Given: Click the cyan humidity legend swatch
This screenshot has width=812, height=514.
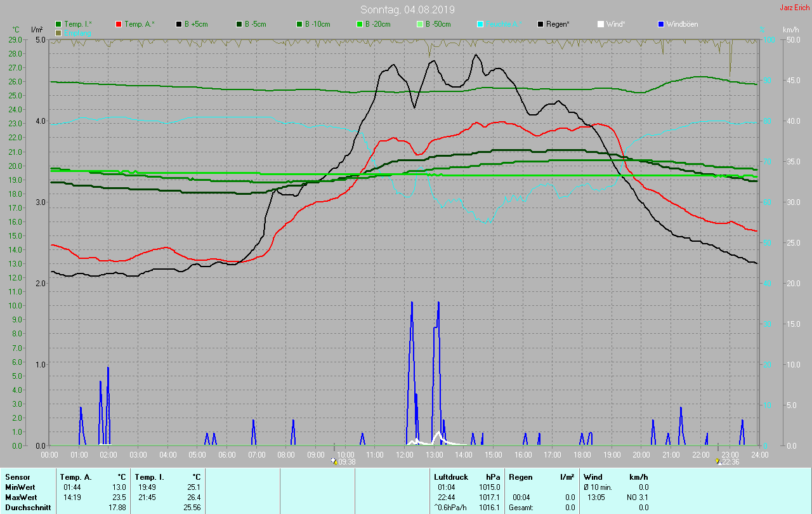Looking at the screenshot, I should point(480,24).
